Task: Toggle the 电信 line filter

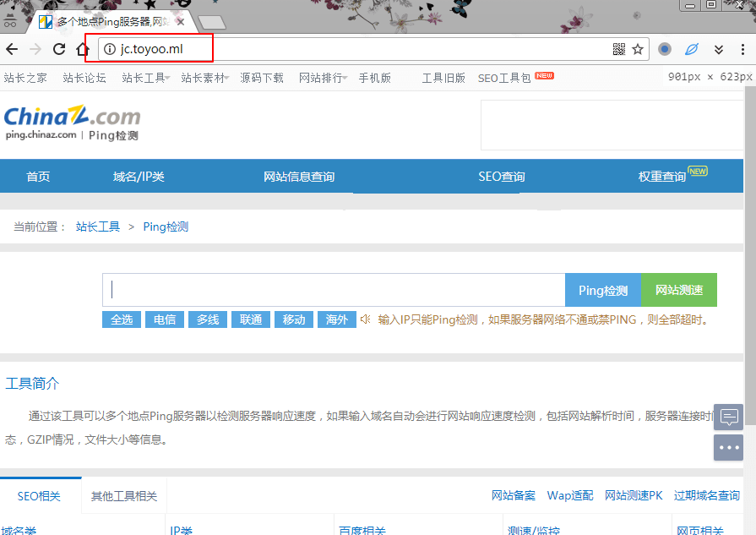Action: (165, 319)
